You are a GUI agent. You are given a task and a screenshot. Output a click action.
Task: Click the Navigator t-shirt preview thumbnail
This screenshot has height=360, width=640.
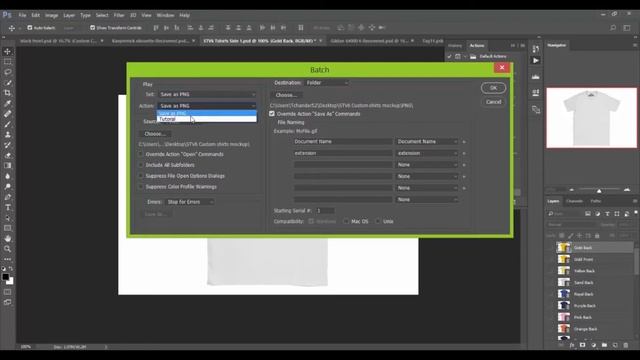coord(591,118)
